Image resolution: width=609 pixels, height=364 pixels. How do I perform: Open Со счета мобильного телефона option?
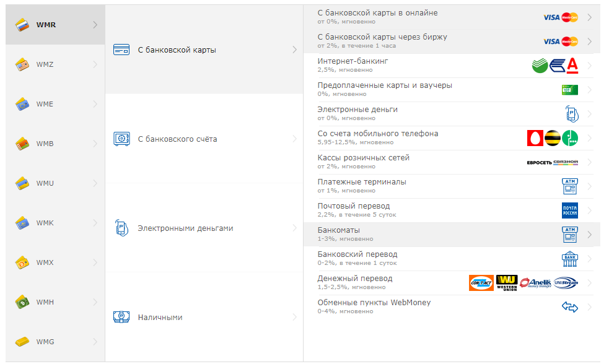tap(452, 138)
